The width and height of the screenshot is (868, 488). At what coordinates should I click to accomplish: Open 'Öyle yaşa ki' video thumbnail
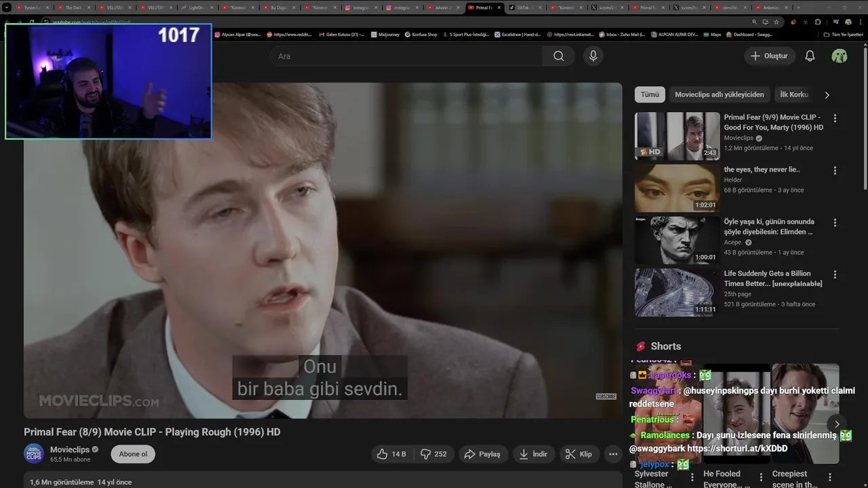click(677, 240)
